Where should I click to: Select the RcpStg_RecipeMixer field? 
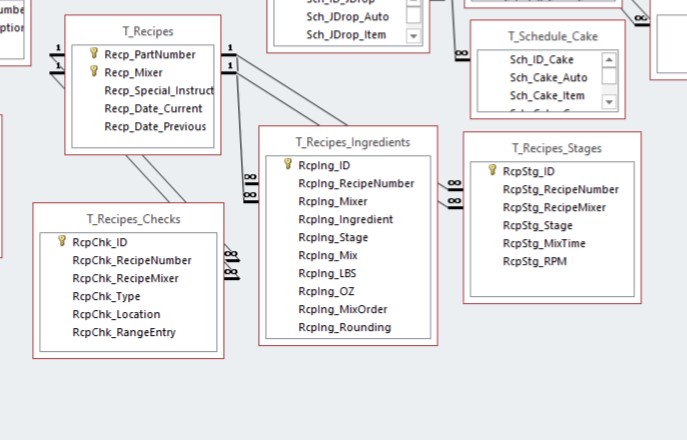click(554, 208)
